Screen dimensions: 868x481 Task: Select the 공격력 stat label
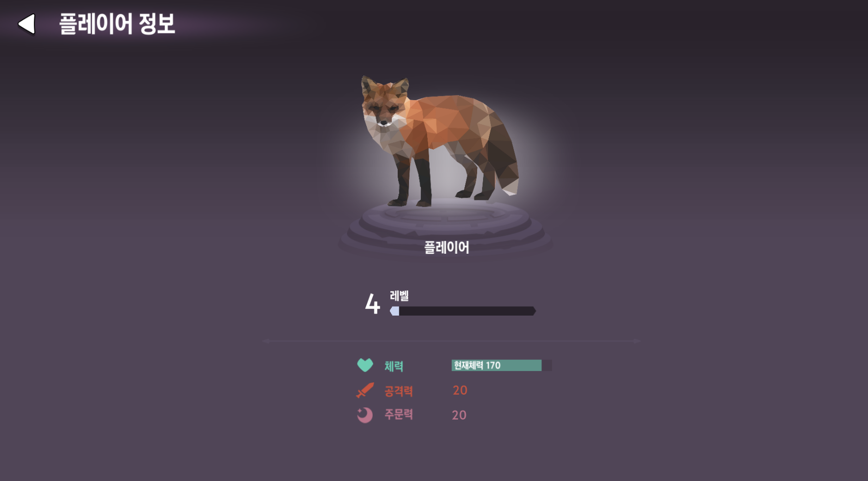[x=399, y=391]
